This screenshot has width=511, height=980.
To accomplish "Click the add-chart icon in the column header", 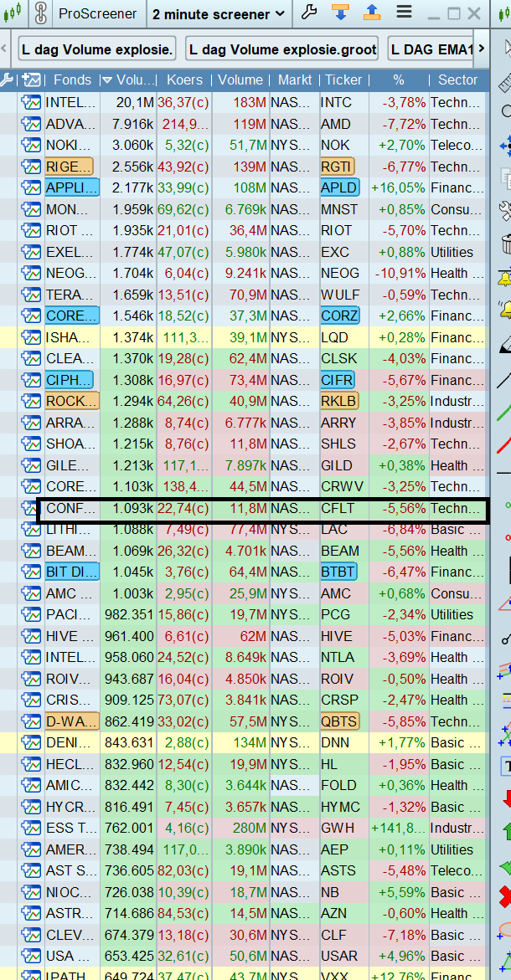I will pos(31,80).
